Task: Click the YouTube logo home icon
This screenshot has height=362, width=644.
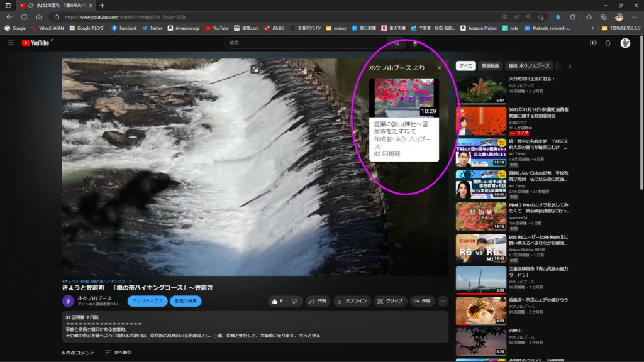Action: [36, 43]
